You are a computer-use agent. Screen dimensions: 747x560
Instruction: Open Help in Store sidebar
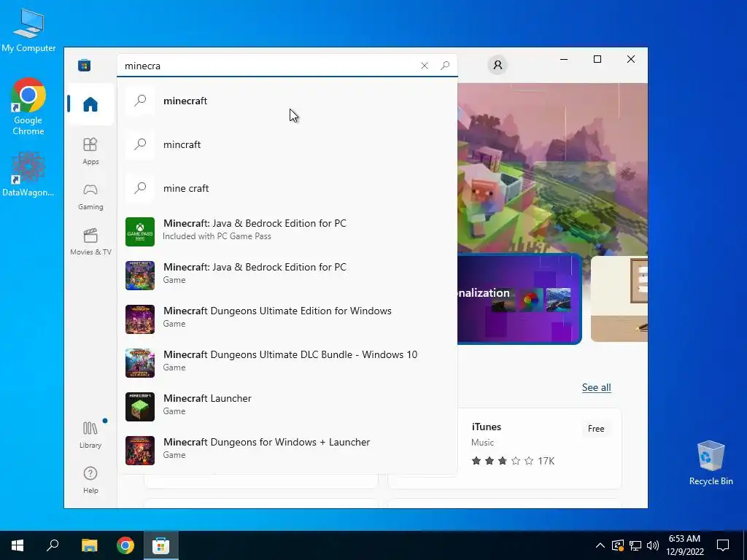pos(90,480)
